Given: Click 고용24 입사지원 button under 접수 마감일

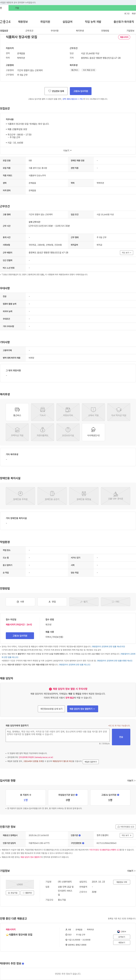Looking at the screenshot, I should [20, 636].
